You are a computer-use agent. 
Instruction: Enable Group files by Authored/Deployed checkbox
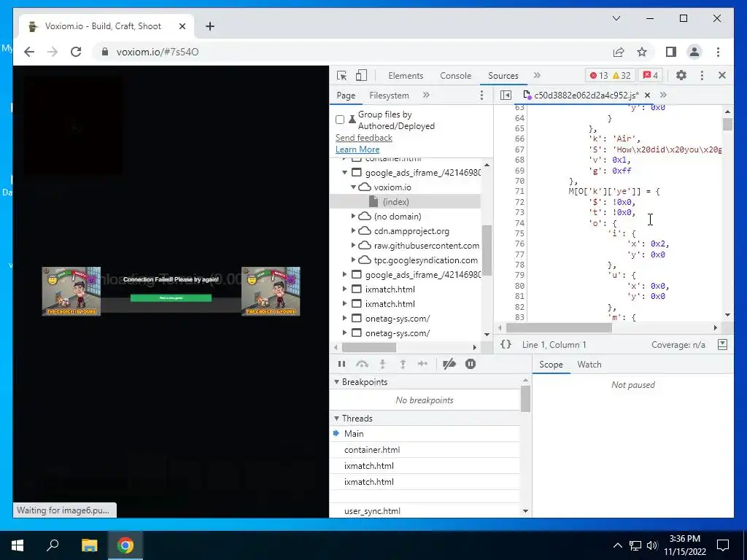click(x=340, y=120)
